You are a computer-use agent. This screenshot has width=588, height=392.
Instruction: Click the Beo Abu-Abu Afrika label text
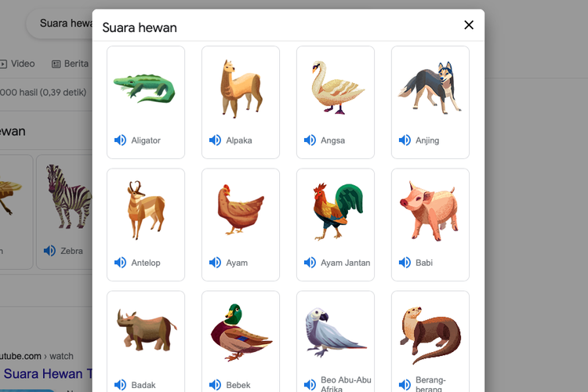coord(346,384)
